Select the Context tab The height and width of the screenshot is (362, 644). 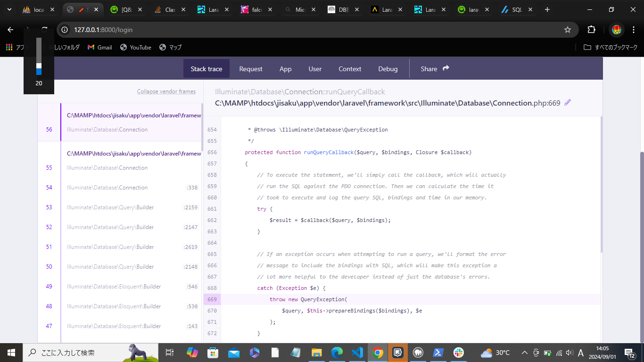(350, 69)
